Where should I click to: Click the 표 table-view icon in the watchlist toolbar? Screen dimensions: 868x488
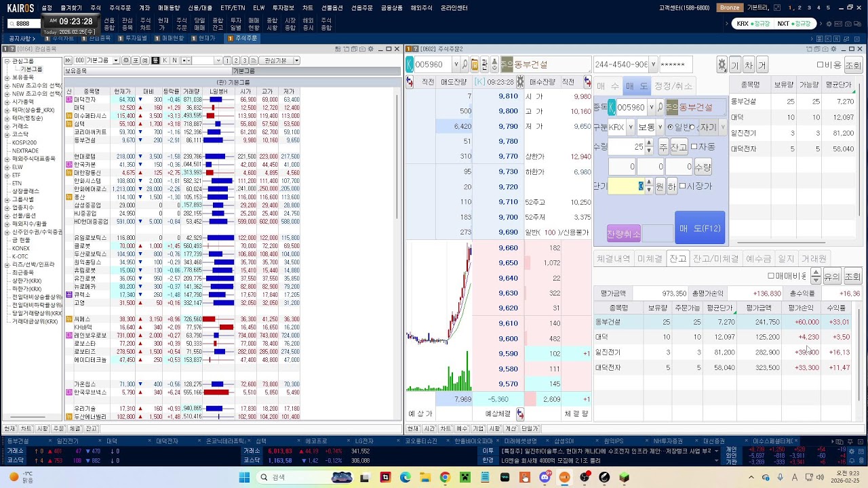[x=136, y=60]
